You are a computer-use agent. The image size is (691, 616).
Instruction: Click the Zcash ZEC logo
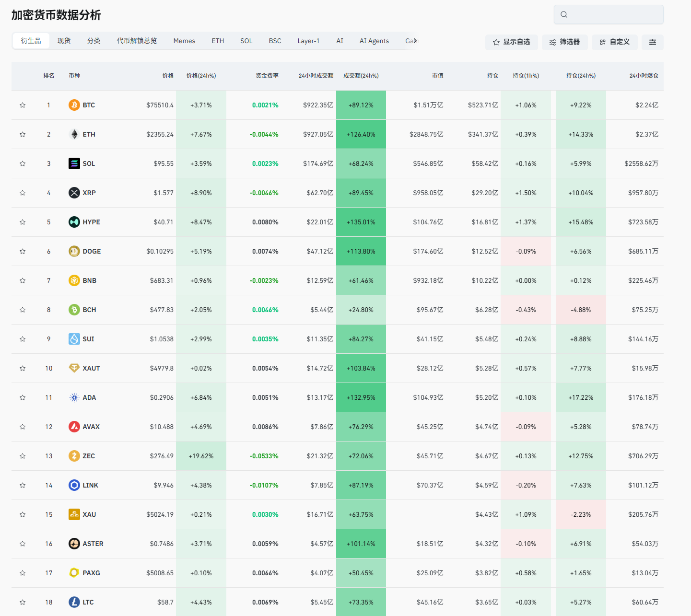pyautogui.click(x=74, y=456)
